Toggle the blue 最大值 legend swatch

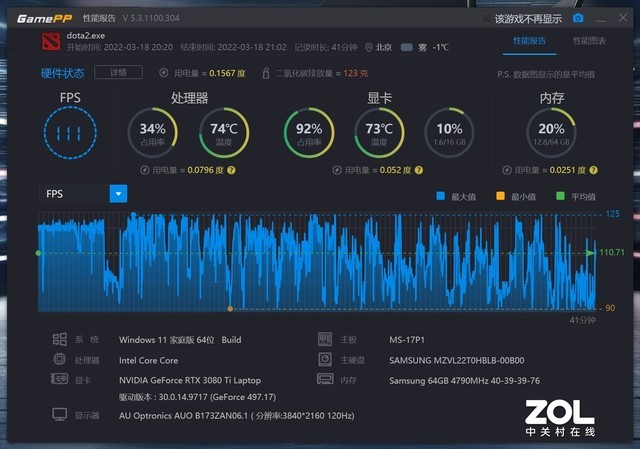[x=440, y=196]
